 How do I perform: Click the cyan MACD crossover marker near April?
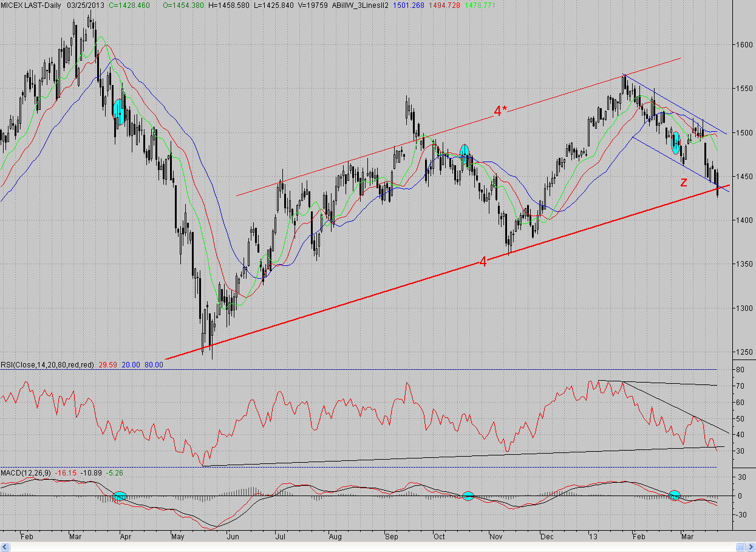[x=120, y=497]
